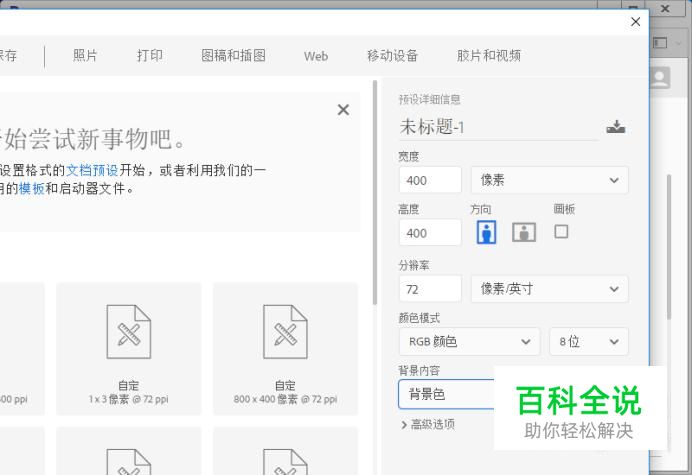The width and height of the screenshot is (692, 475).
Task: Close the New Document dialog
Action: coord(636,22)
